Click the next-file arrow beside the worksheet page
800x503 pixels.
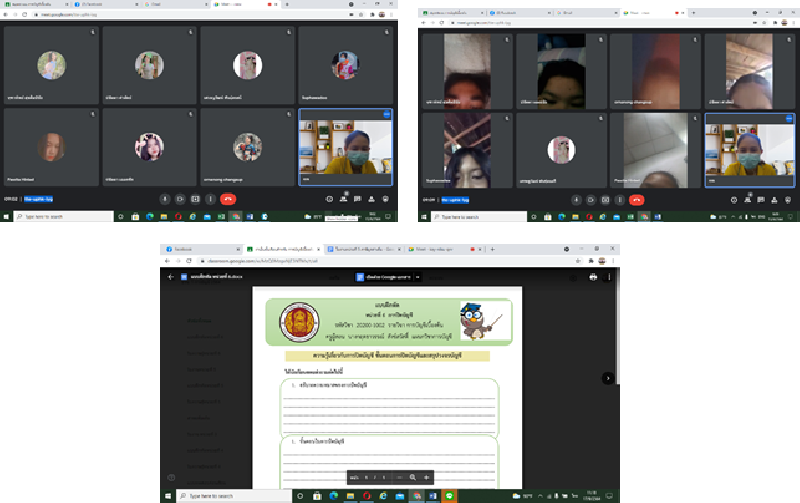click(607, 378)
